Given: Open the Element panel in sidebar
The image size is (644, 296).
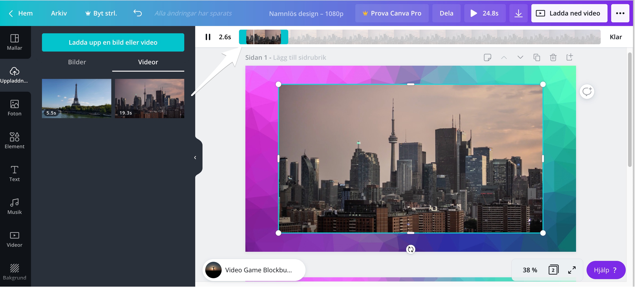Looking at the screenshot, I should [15, 140].
